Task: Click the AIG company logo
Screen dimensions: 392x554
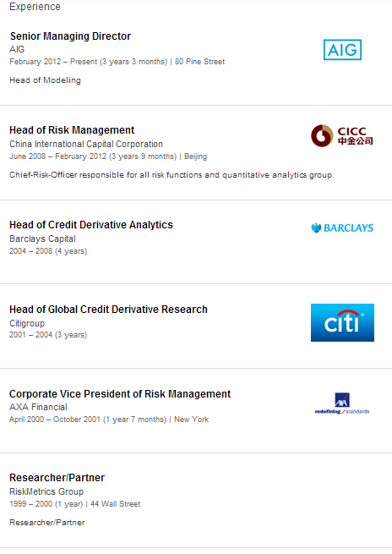Action: click(x=342, y=49)
